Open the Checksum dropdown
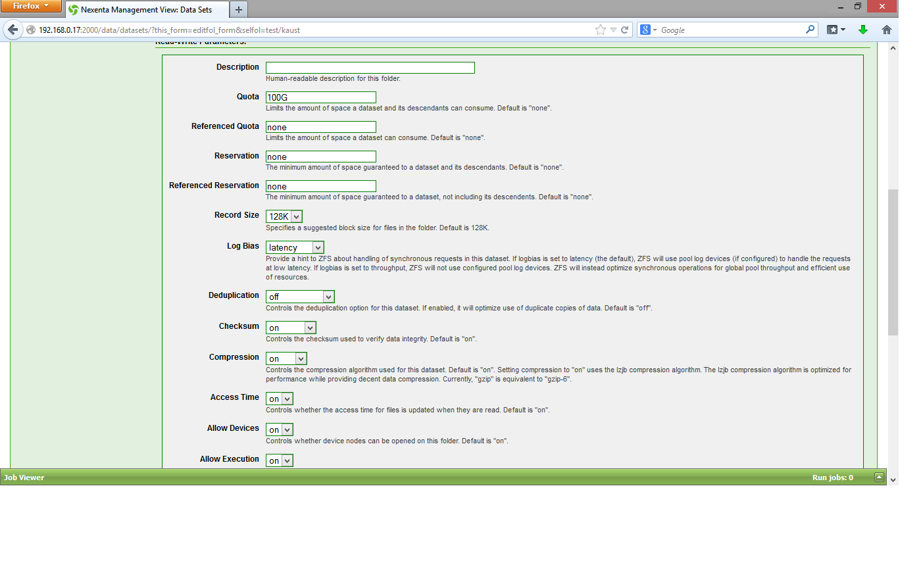The image size is (923, 588). (291, 328)
